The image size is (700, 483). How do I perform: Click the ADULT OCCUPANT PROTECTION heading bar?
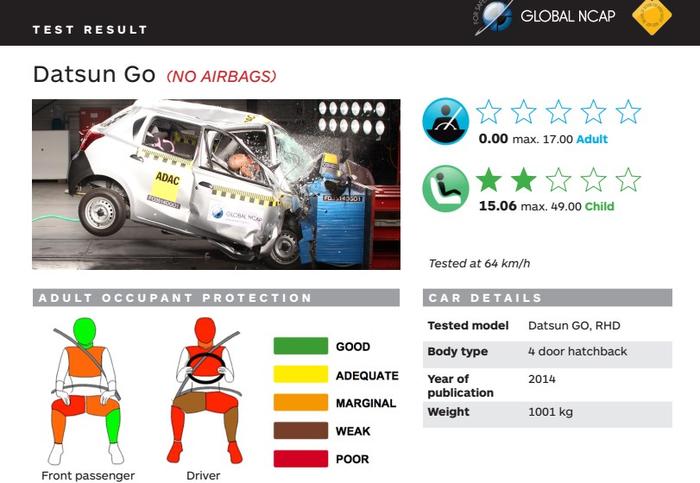(216, 298)
